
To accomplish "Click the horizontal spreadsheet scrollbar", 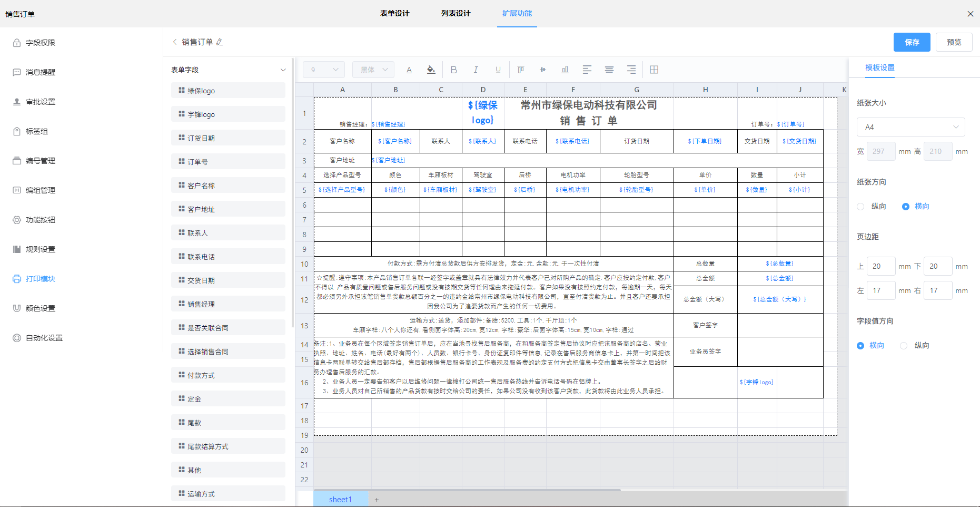I will tap(468, 490).
